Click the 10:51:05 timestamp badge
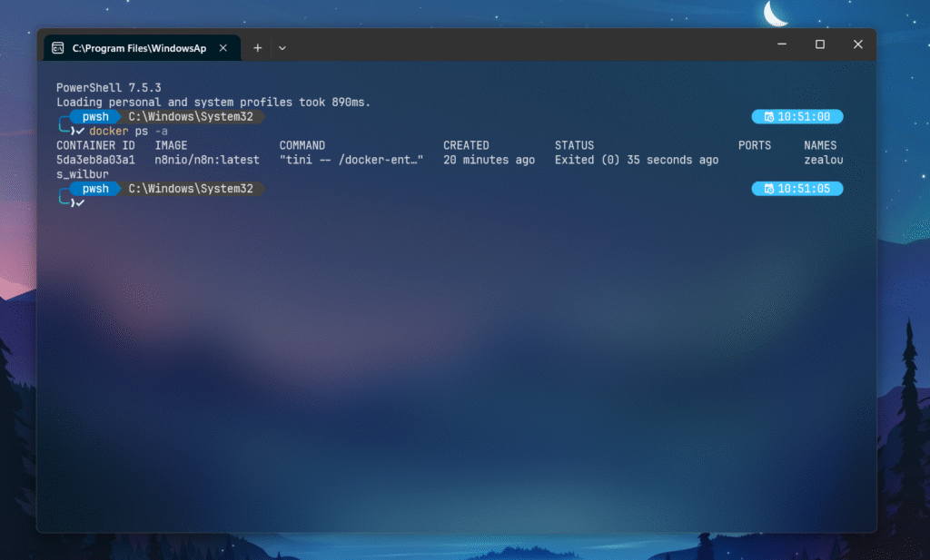This screenshot has width=930, height=560. click(797, 189)
